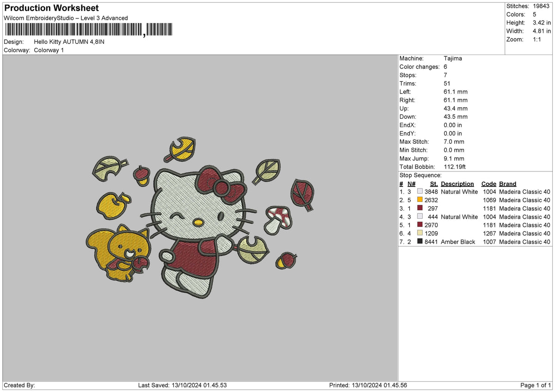Screen dimensions: 555x392
Task: Click the N# column header
Action: pos(411,184)
